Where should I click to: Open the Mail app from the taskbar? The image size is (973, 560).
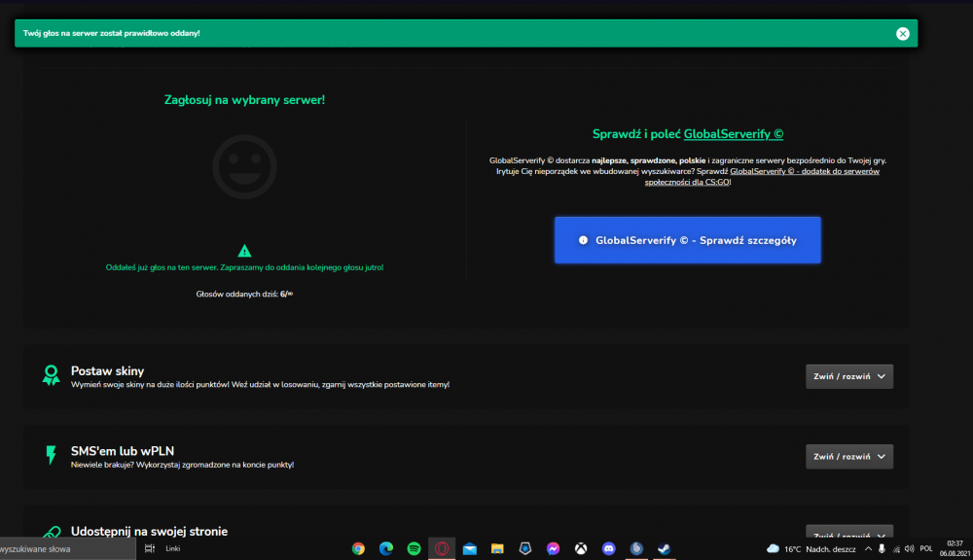470,548
